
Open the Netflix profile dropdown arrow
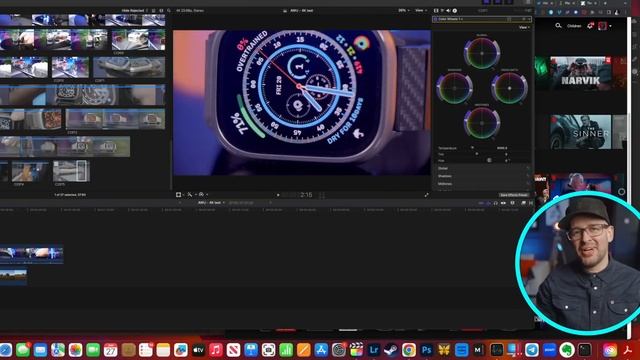pyautogui.click(x=610, y=26)
